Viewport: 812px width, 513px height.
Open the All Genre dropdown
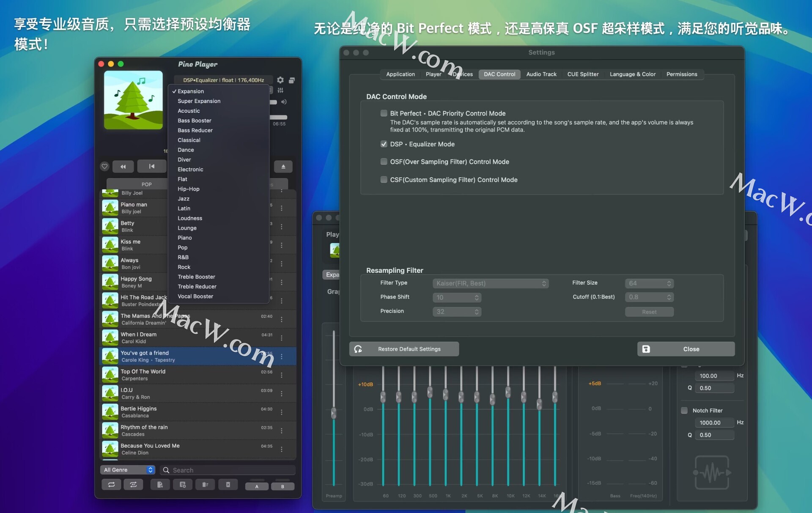[128, 470]
